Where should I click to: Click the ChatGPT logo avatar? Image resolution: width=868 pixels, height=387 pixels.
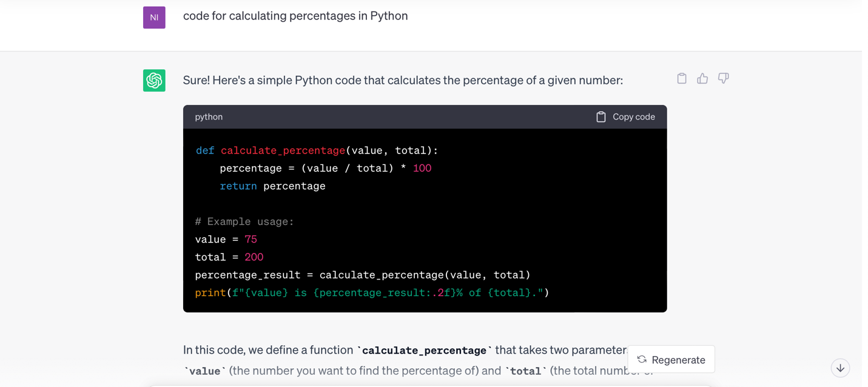(154, 80)
